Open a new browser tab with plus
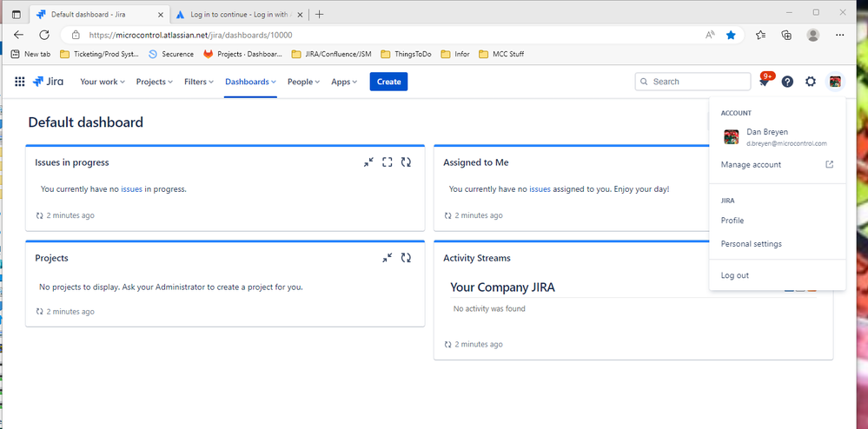 [x=320, y=15]
